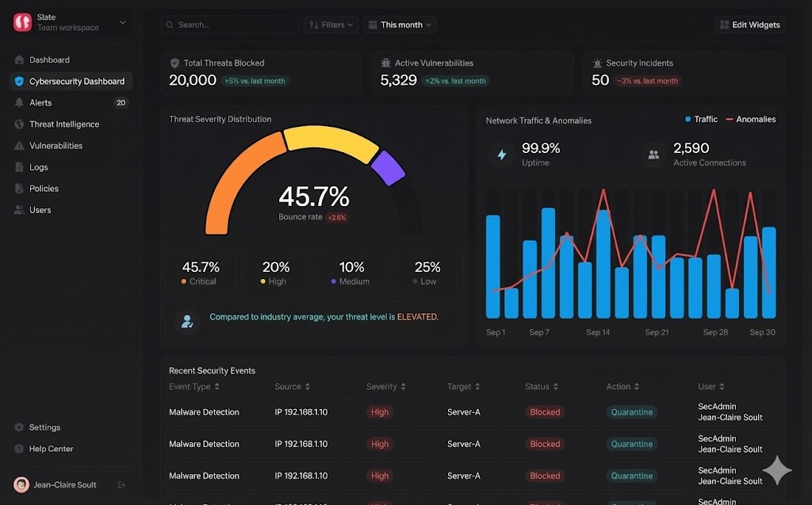Toggle the Anomalies legend series
The height and width of the screenshot is (505, 812).
tap(750, 119)
